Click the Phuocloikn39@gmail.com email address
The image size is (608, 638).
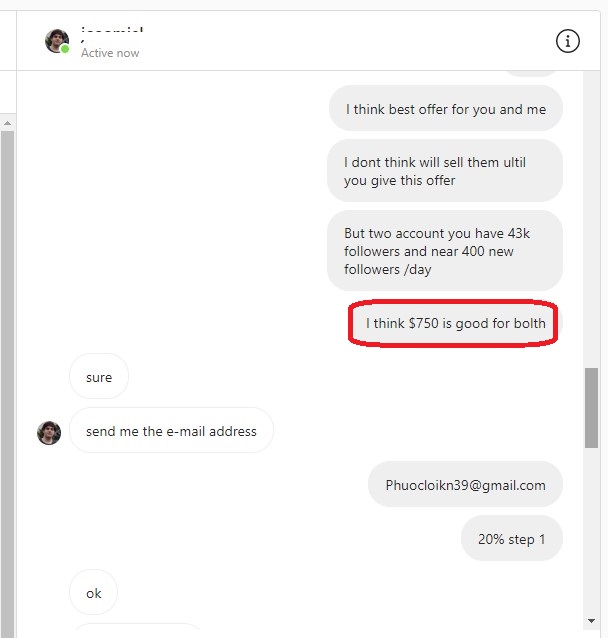point(465,485)
